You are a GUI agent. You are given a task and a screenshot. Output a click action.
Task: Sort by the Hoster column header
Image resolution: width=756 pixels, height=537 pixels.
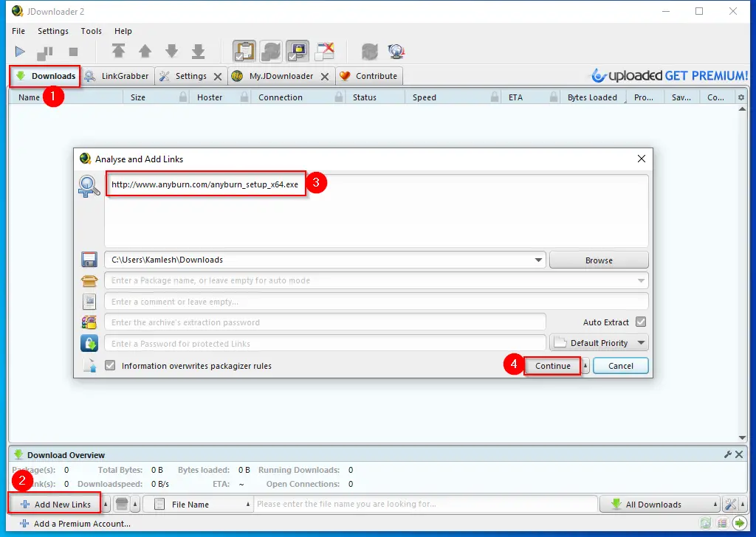(219, 97)
